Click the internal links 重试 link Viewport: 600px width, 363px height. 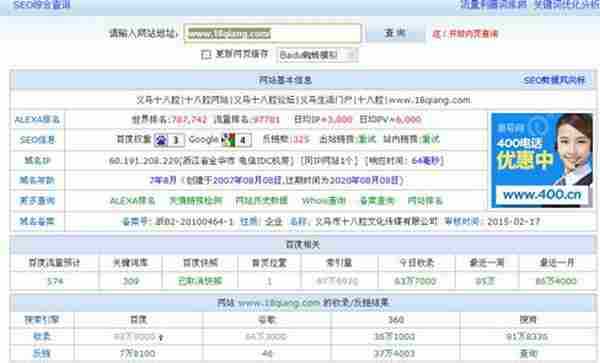click(x=430, y=139)
